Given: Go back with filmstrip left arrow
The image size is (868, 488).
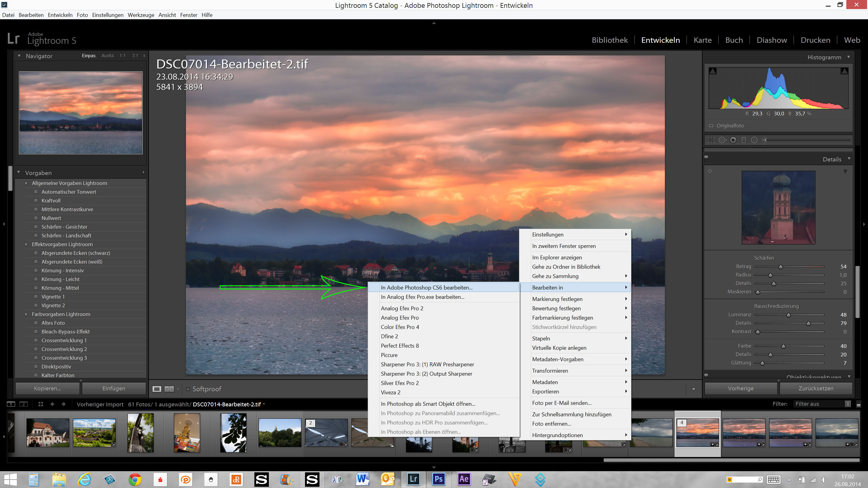Looking at the screenshot, I should click(x=52, y=404).
